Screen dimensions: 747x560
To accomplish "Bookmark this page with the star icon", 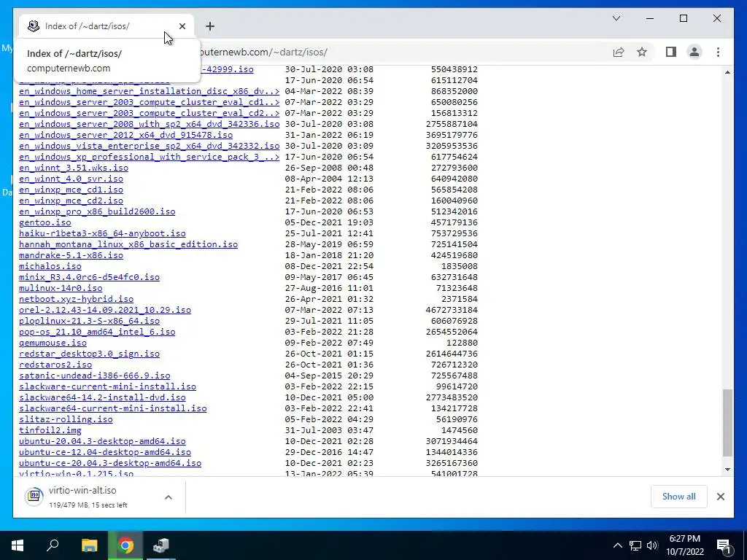I will coord(642,52).
